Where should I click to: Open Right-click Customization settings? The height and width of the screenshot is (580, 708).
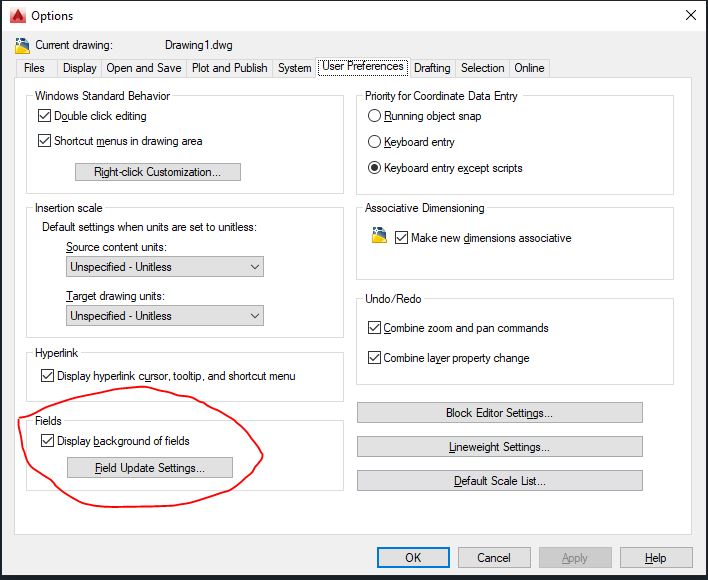click(158, 172)
